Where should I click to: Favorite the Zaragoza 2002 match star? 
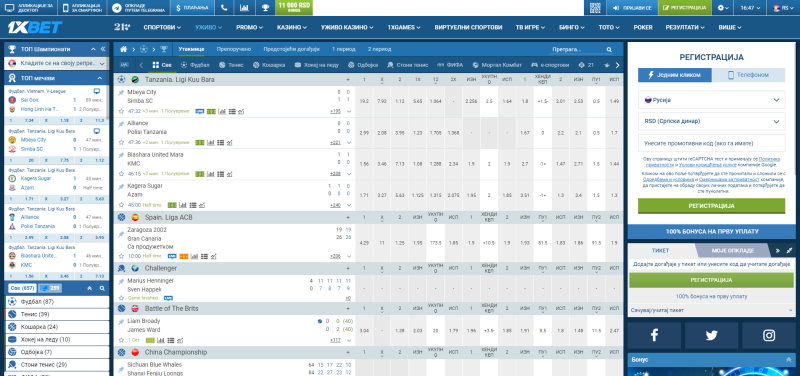[121, 256]
